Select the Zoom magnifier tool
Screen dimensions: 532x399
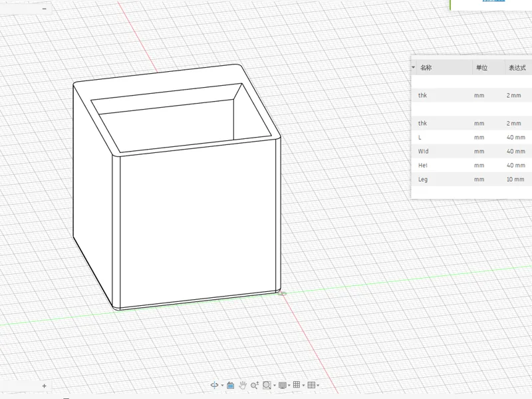[255, 385]
